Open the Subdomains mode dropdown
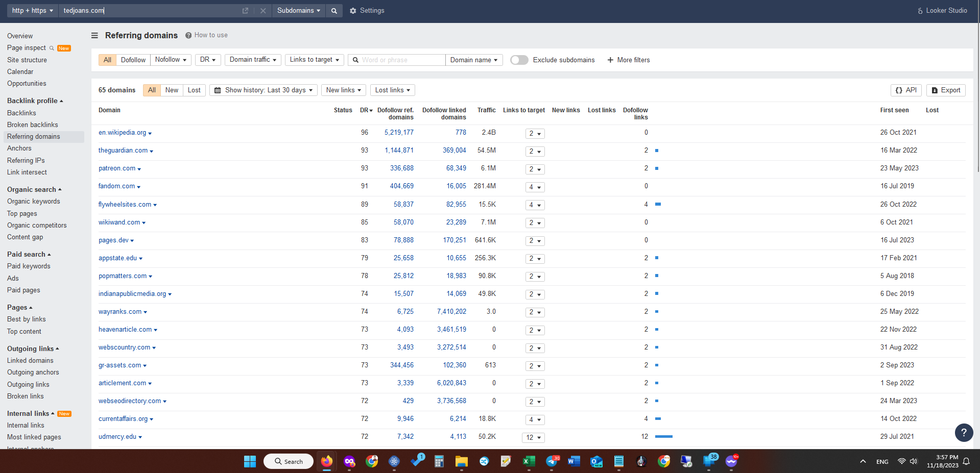Image resolution: width=980 pixels, height=473 pixels. pyautogui.click(x=299, y=11)
